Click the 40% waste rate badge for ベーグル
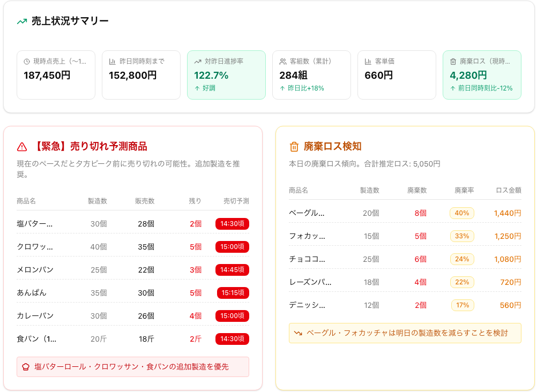Image resolution: width=537 pixels, height=392 pixels. [x=461, y=213]
